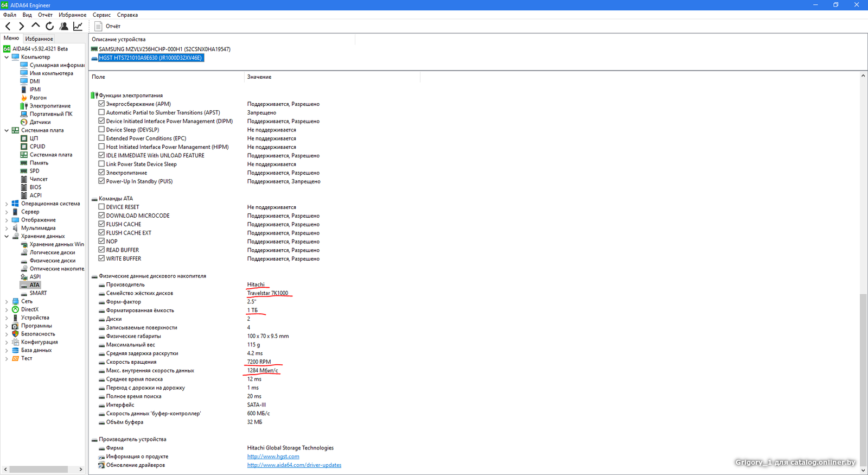868x475 pixels.
Task: Collapse the Хранение данных tree node
Action: tap(7, 236)
